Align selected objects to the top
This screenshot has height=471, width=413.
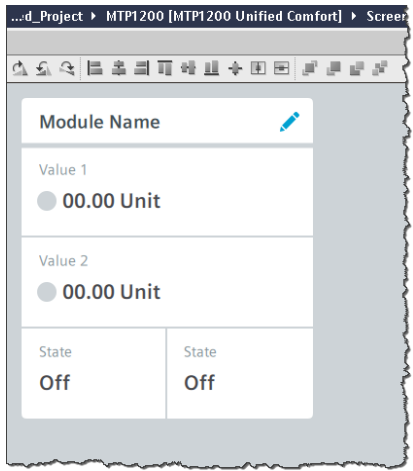click(165, 68)
